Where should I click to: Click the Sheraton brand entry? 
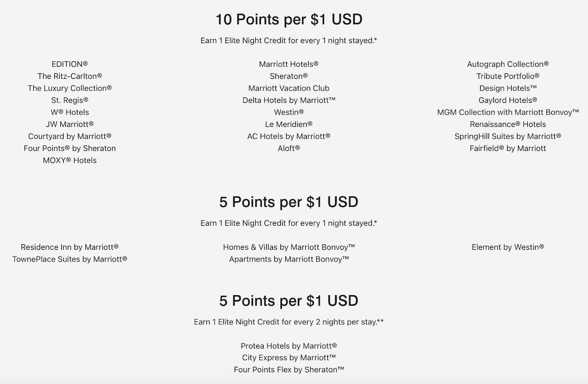(289, 76)
